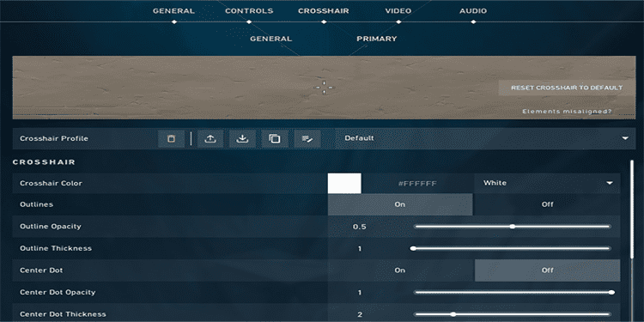The image size is (644, 322).
Task: Open the CONTROLS settings tab
Action: click(x=249, y=11)
